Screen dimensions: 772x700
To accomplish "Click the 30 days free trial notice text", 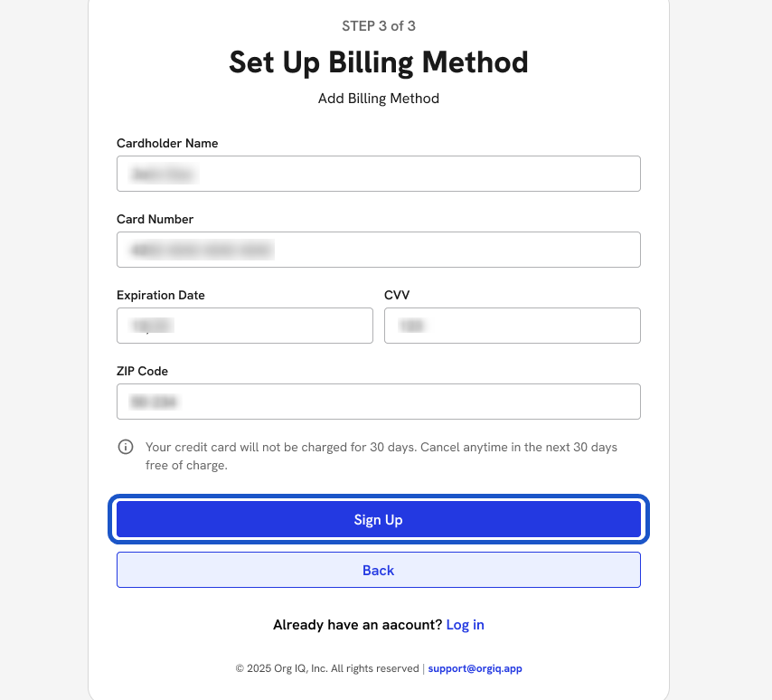I will tap(381, 457).
